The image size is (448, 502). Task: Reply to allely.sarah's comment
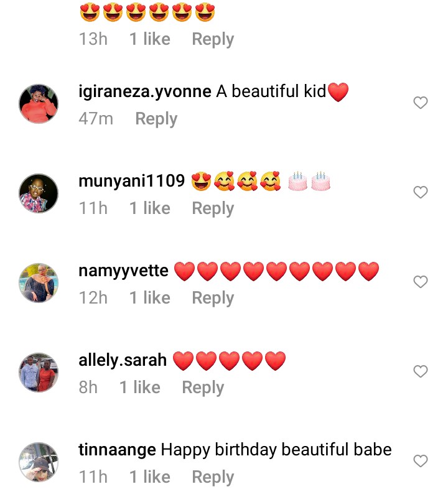[203, 388]
